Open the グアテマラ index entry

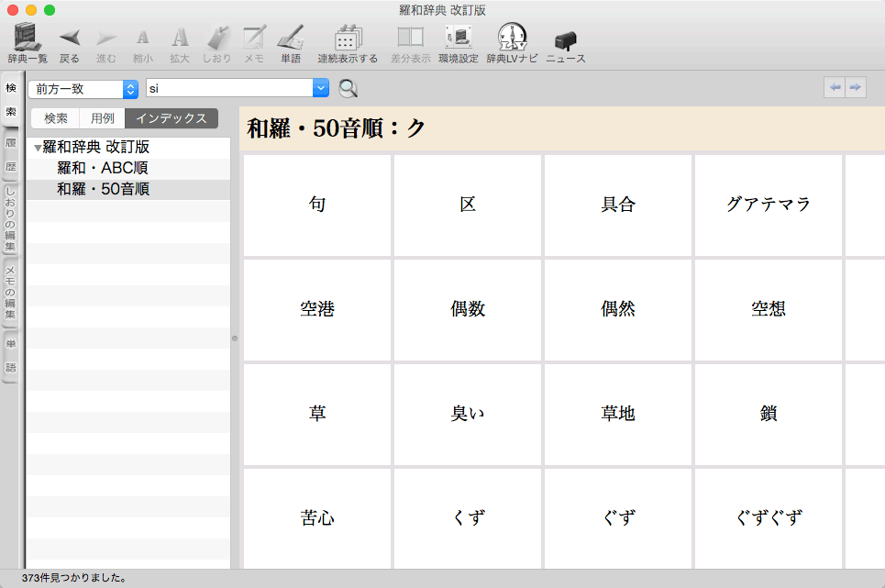(x=769, y=205)
